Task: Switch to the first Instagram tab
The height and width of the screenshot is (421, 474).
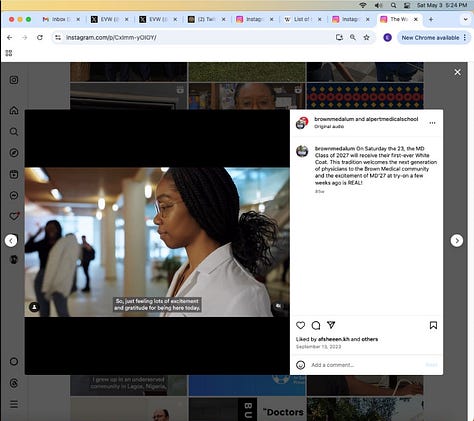Action: click(255, 19)
